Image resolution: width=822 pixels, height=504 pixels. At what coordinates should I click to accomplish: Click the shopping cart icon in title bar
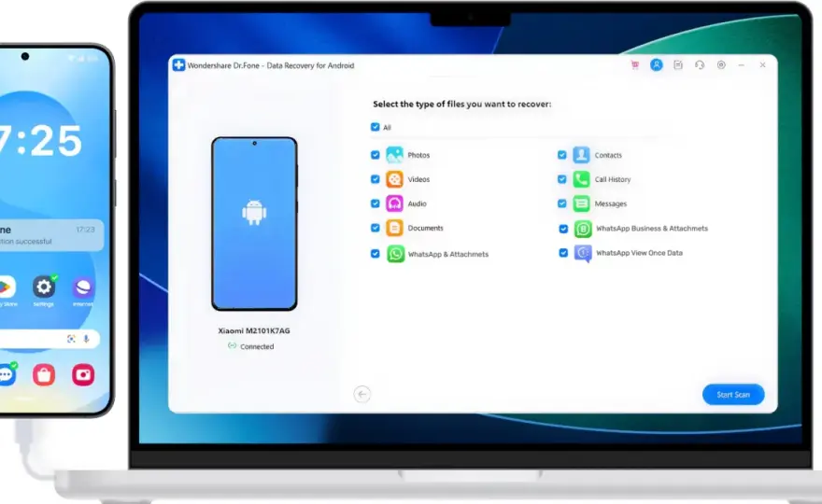point(635,65)
